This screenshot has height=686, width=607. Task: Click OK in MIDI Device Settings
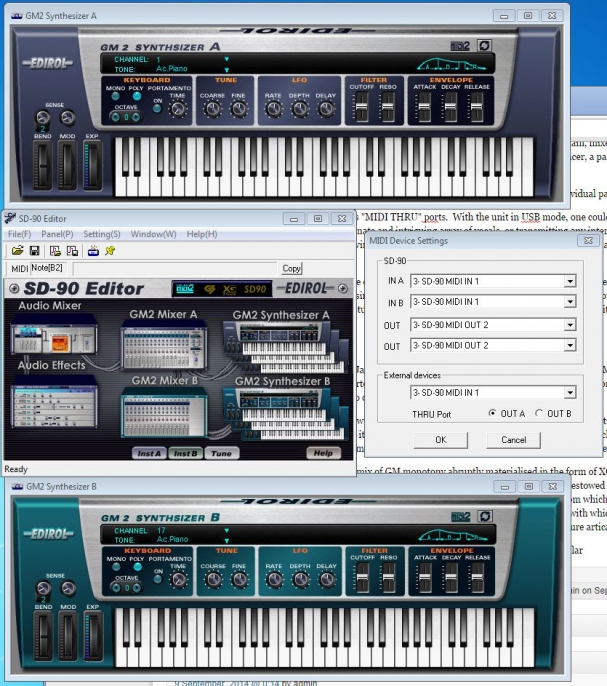tap(441, 440)
